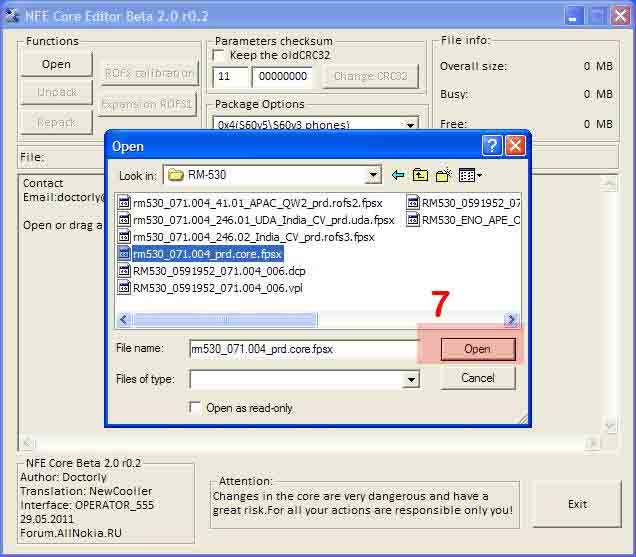This screenshot has height=557, width=636.
Task: Click the NFE Core Editor title bar icon
Action: pos(12,16)
